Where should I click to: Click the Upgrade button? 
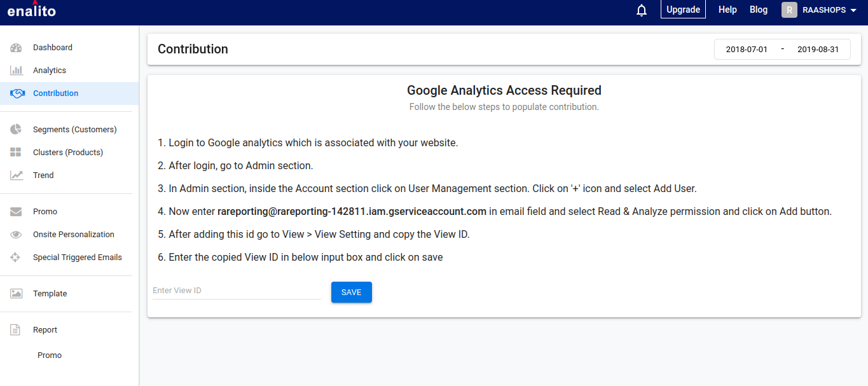click(683, 10)
